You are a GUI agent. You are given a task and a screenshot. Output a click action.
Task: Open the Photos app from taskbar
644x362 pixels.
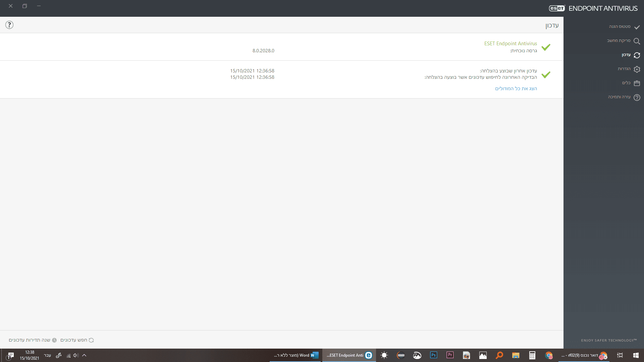[483, 355]
